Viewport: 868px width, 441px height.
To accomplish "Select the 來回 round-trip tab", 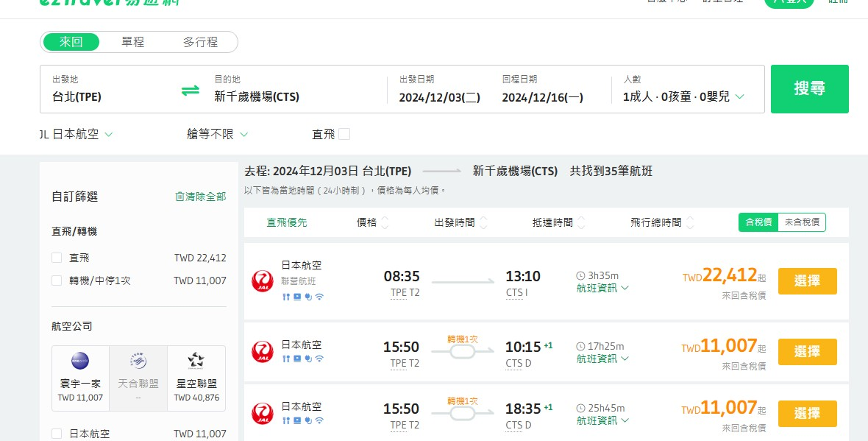I will coord(71,42).
